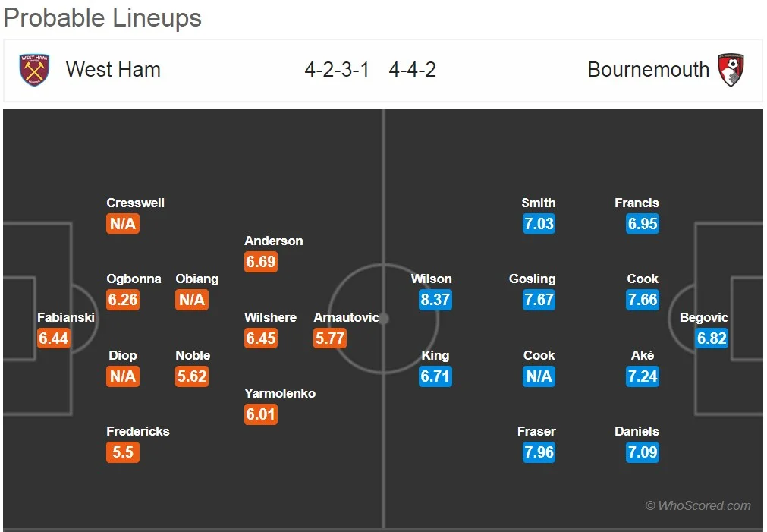Click the 4-4-2 formation text
This screenshot has height=532, width=767.
pyautogui.click(x=412, y=70)
